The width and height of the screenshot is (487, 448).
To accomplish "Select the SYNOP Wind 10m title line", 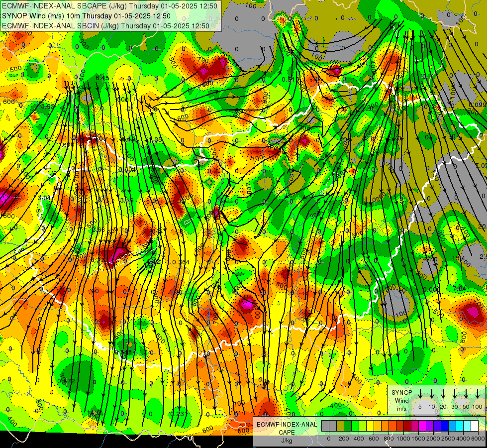I will [87, 16].
